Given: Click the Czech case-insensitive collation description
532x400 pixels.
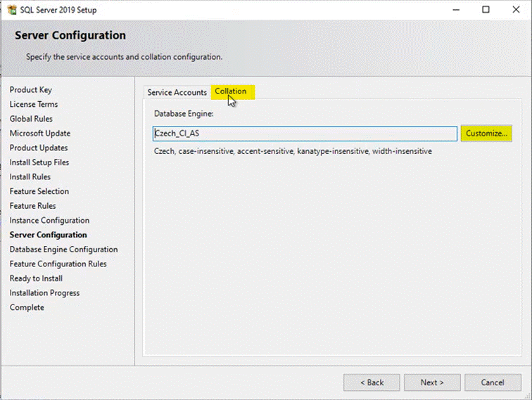Looking at the screenshot, I should click(293, 151).
